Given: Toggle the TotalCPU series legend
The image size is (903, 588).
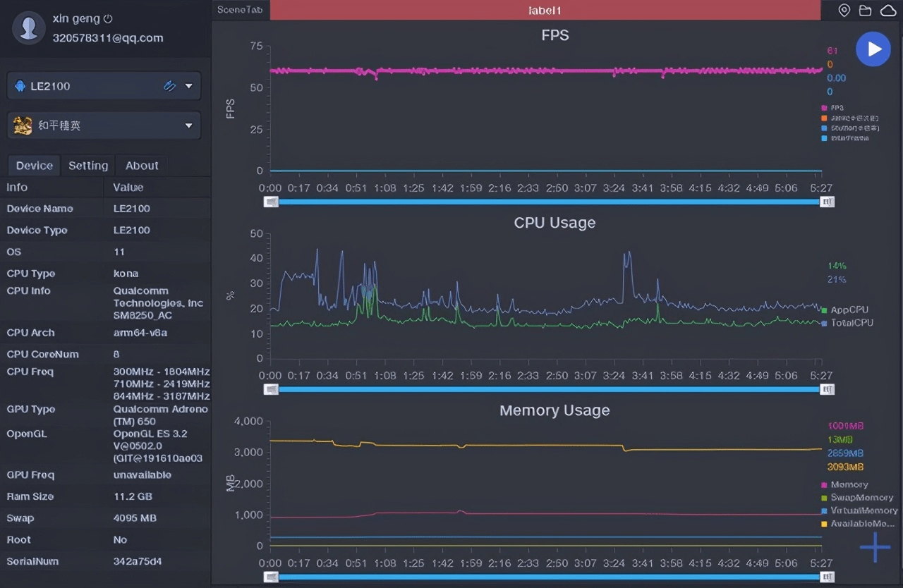Looking at the screenshot, I should coord(848,322).
